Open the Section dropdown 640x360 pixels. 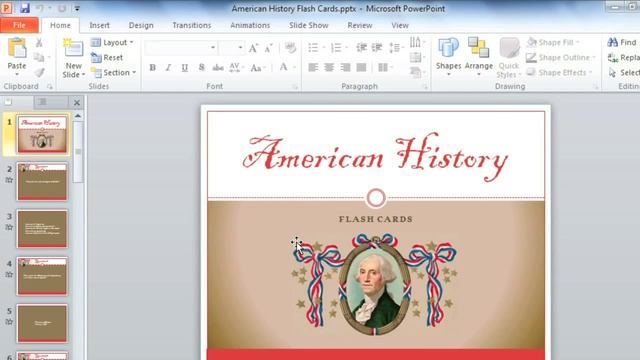click(x=113, y=73)
